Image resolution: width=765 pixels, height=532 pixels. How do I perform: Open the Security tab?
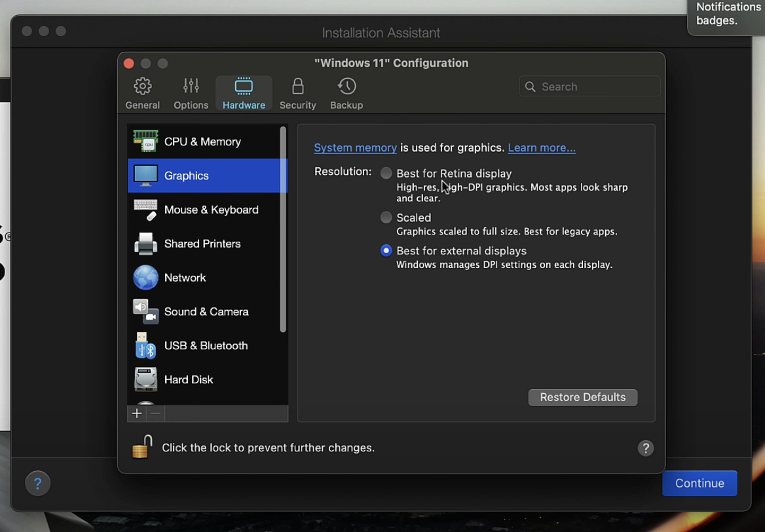297,93
